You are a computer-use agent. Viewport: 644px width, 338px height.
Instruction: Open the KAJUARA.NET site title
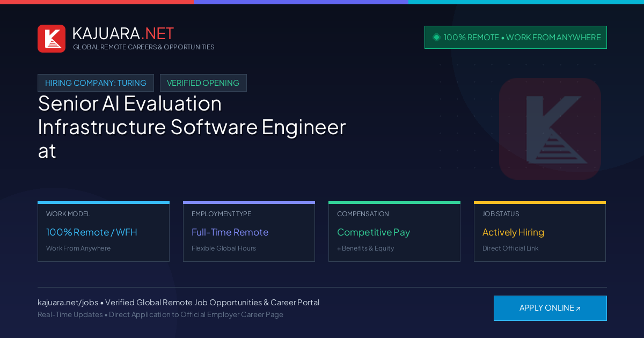click(x=123, y=33)
